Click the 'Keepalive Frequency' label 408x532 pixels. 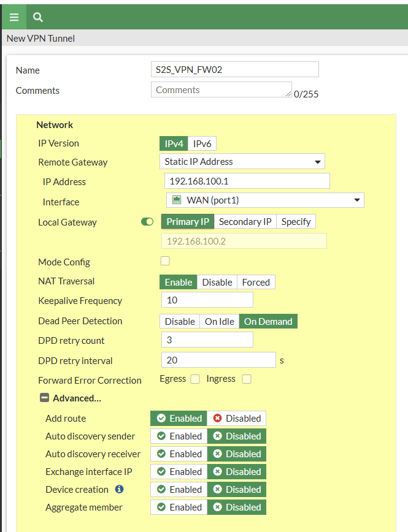80,300
